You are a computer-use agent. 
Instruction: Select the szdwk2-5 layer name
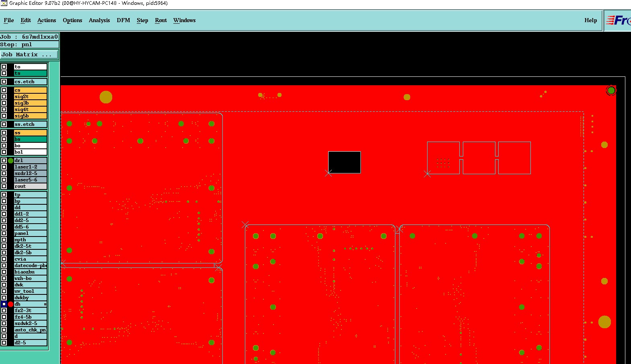pyautogui.click(x=31, y=323)
